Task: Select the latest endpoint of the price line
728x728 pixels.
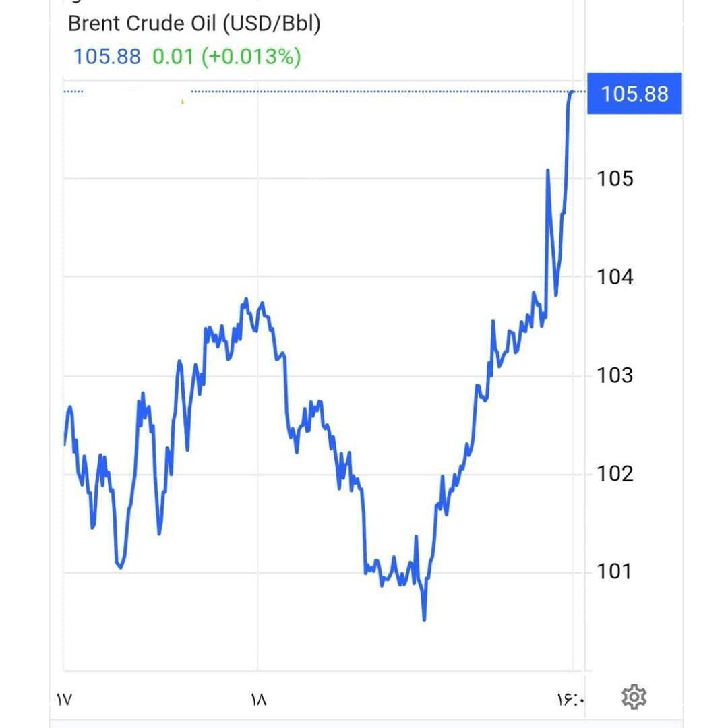Action: 573,91
